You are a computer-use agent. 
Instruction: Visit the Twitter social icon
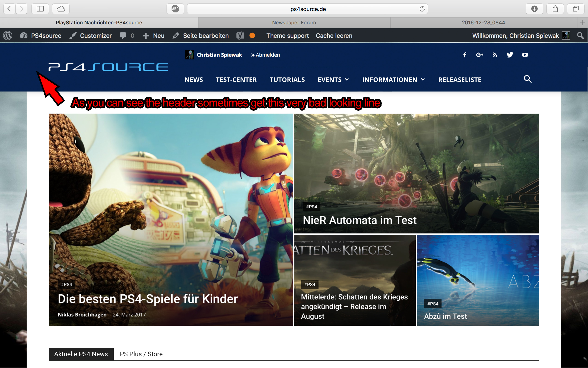(x=510, y=55)
